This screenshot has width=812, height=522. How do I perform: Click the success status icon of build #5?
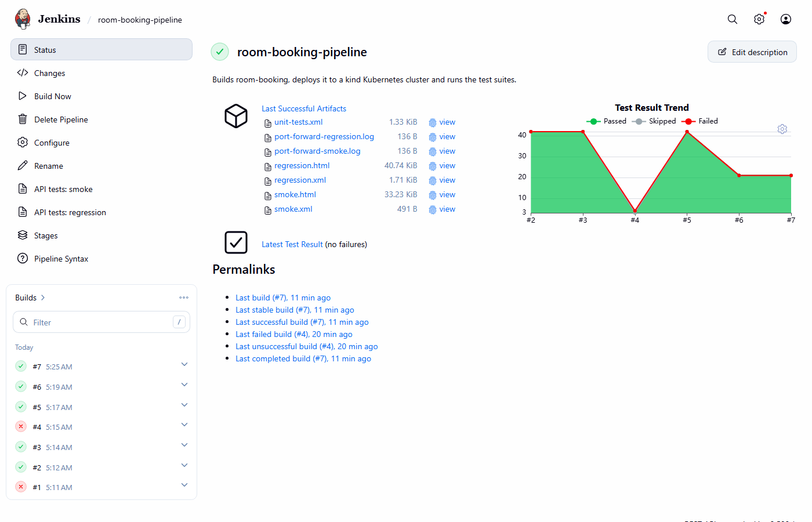(21, 407)
